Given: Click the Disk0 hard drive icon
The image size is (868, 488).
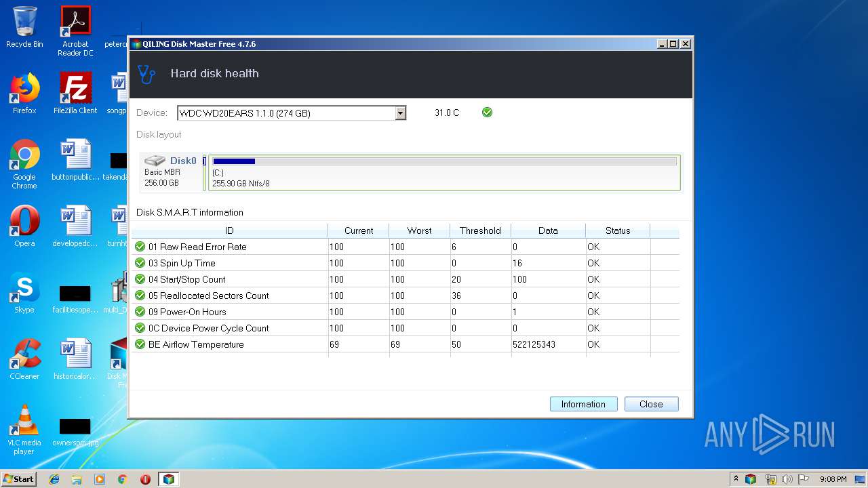Looking at the screenshot, I should coord(155,161).
